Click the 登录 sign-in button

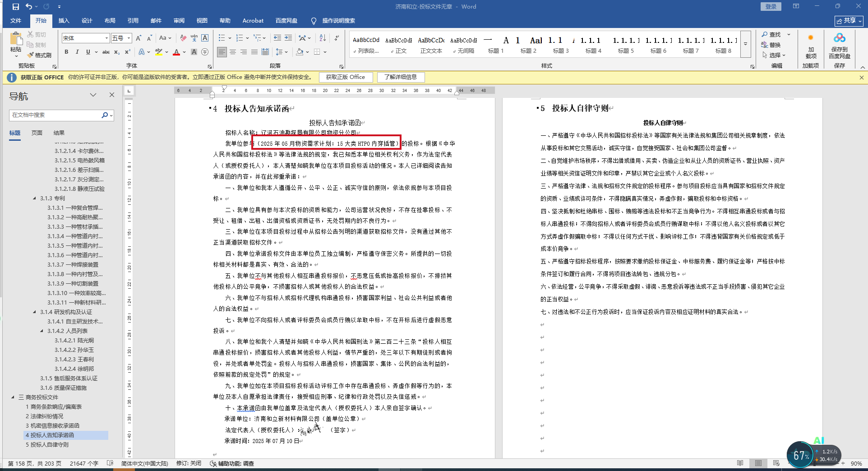point(771,6)
